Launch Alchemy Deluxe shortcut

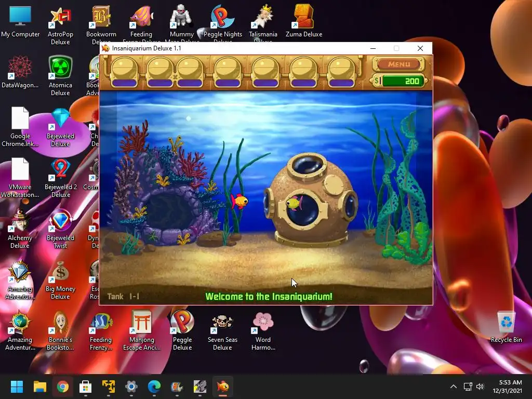(20, 229)
